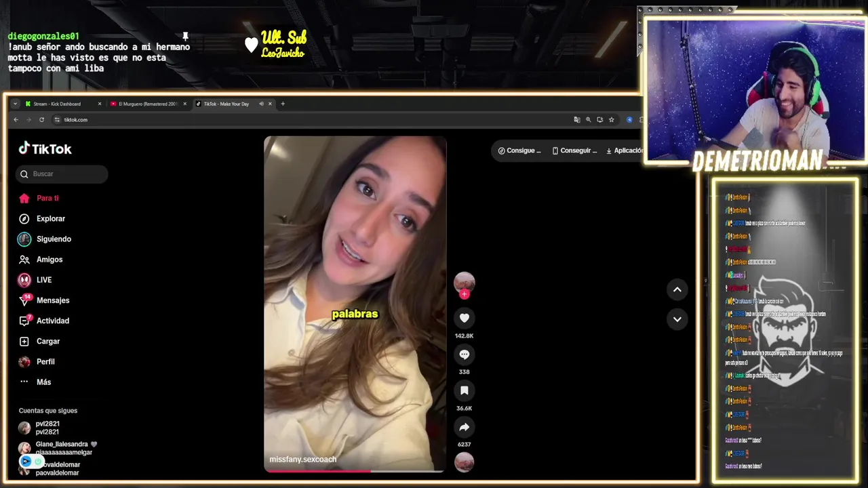Open the LIVE section

pyautogui.click(x=35, y=279)
